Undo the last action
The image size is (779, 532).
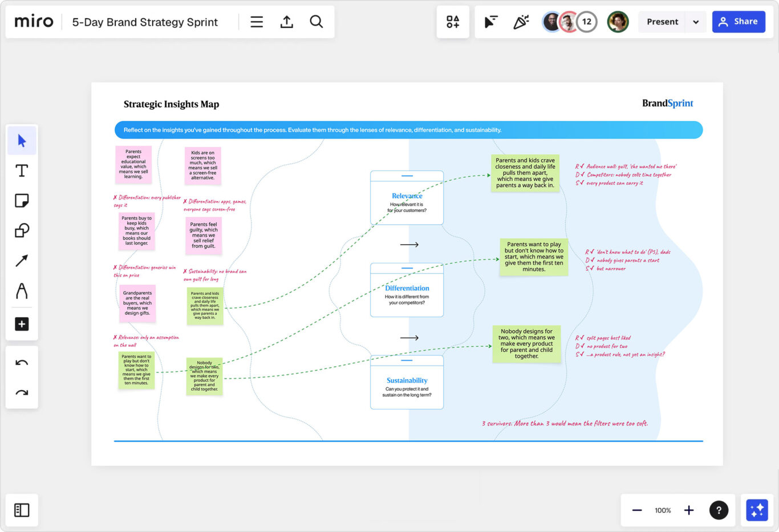pyautogui.click(x=22, y=363)
